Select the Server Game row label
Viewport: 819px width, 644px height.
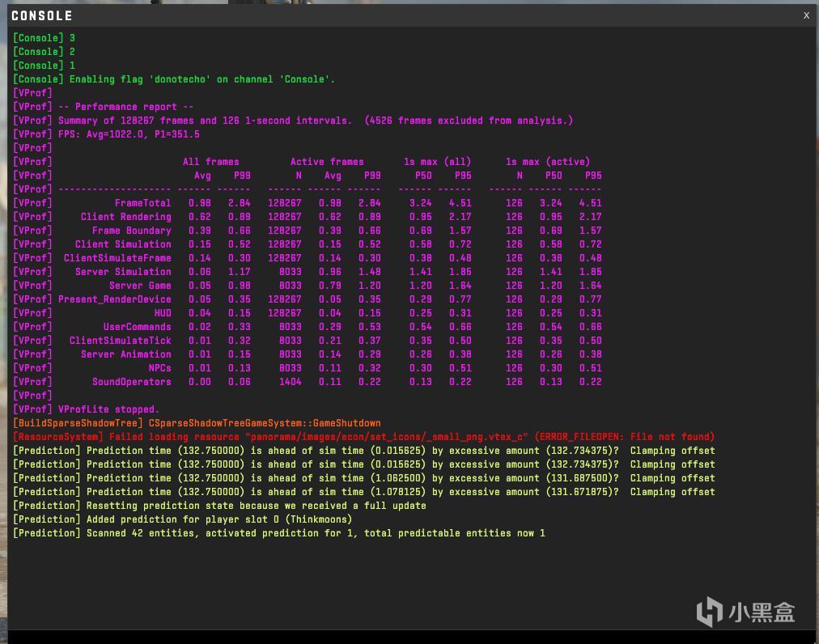click(x=140, y=286)
